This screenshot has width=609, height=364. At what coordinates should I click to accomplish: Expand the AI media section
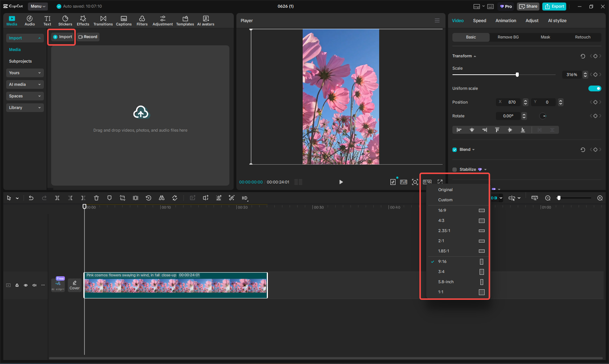(25, 84)
